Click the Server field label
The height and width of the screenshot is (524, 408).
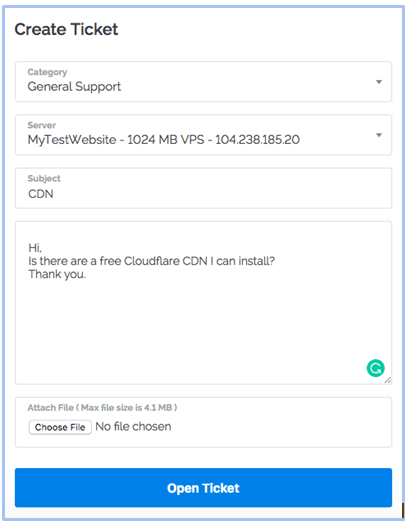coord(41,125)
